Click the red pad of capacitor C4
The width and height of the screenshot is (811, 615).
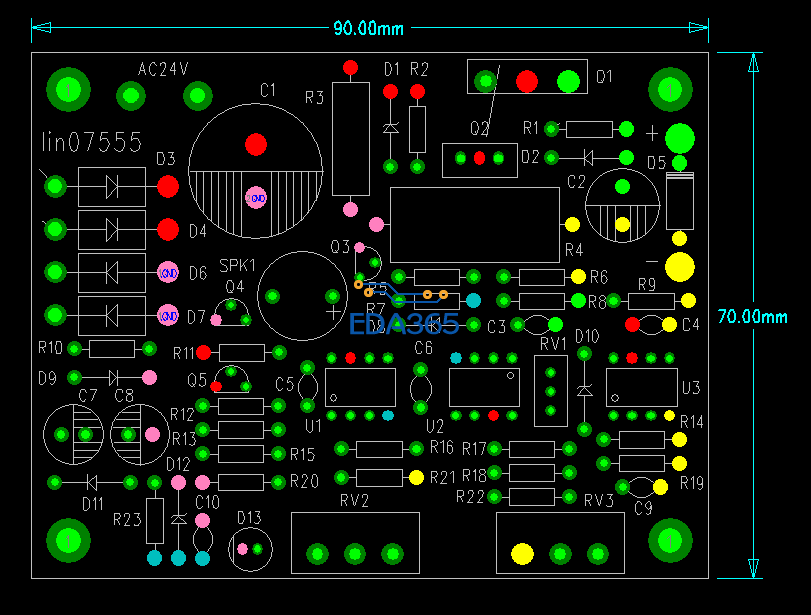(x=632, y=324)
